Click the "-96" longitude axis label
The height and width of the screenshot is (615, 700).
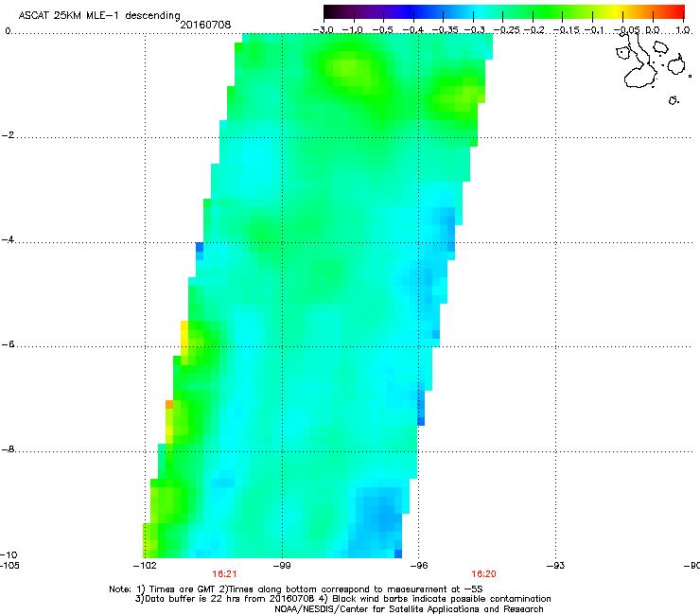[419, 566]
